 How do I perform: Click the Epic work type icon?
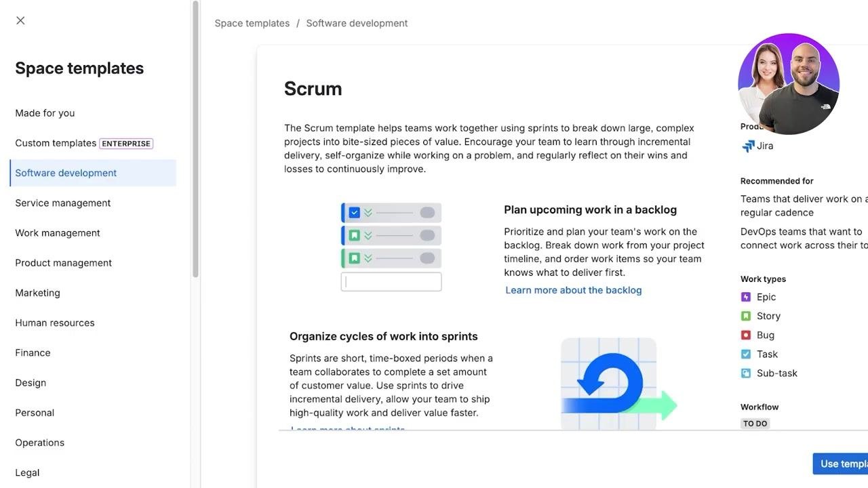(x=746, y=297)
